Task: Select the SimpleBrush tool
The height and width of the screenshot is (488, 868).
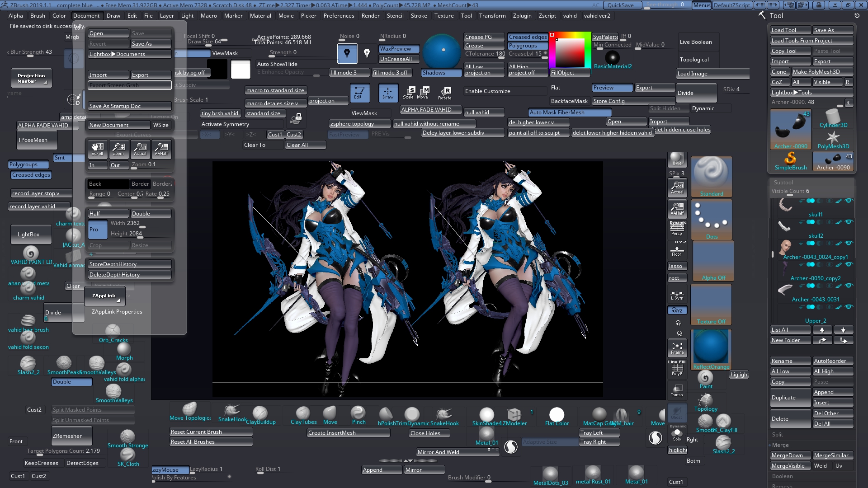Action: click(x=790, y=161)
